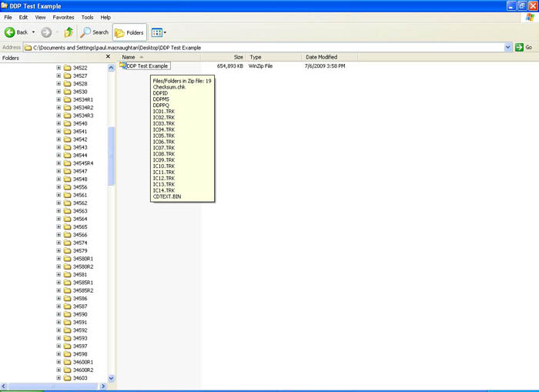This screenshot has height=392, width=539.
Task: Click folder icon of 34561
Action: click(68, 195)
